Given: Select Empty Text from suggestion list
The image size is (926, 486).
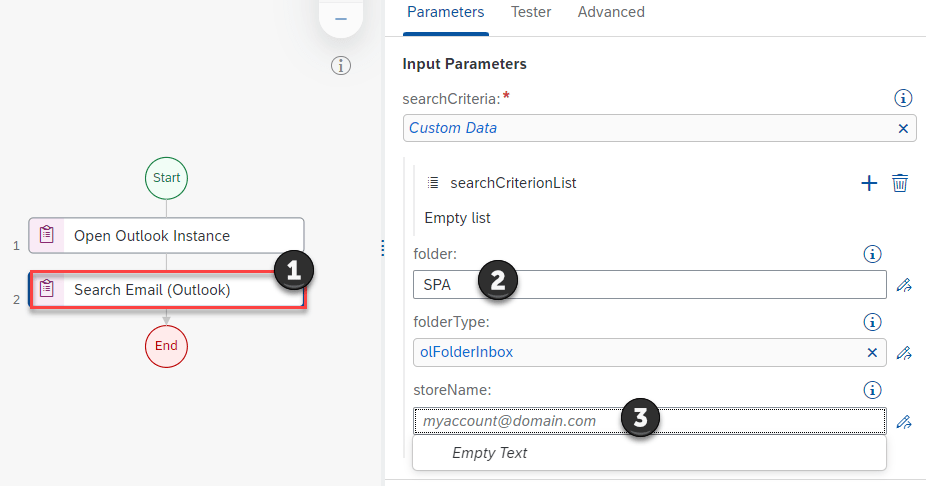Looking at the screenshot, I should point(490,453).
